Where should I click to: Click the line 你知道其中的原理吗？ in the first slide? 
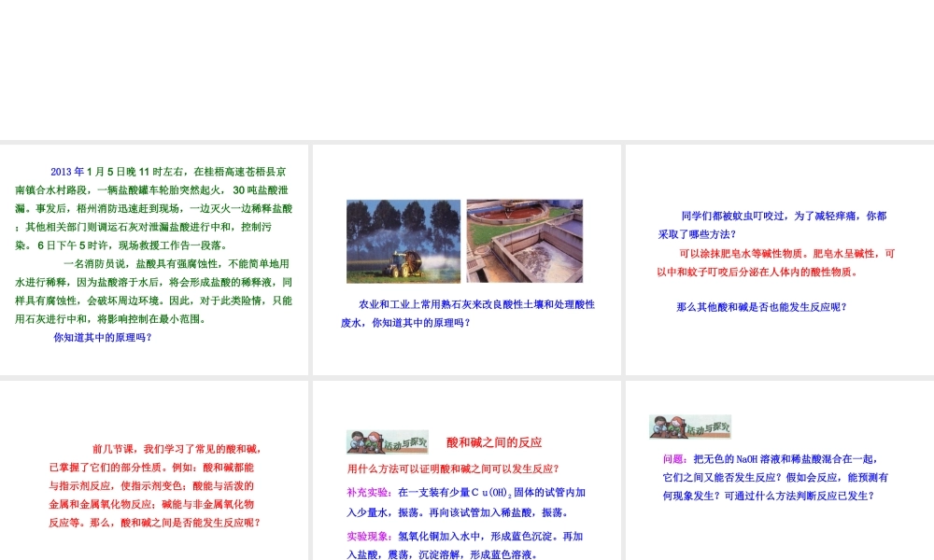103,338
